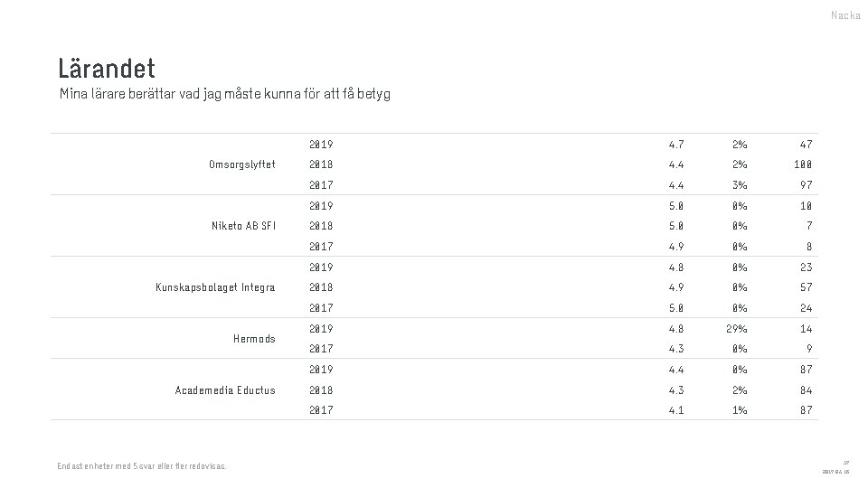Image resolution: width=868 pixels, height=488 pixels.
Task: Select the 5.0 score for Niketo 2019
Action: (676, 206)
